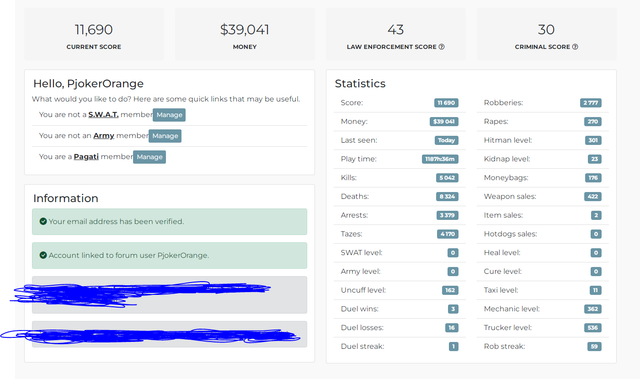Click the 'Uncuff level:' label

tap(363, 290)
